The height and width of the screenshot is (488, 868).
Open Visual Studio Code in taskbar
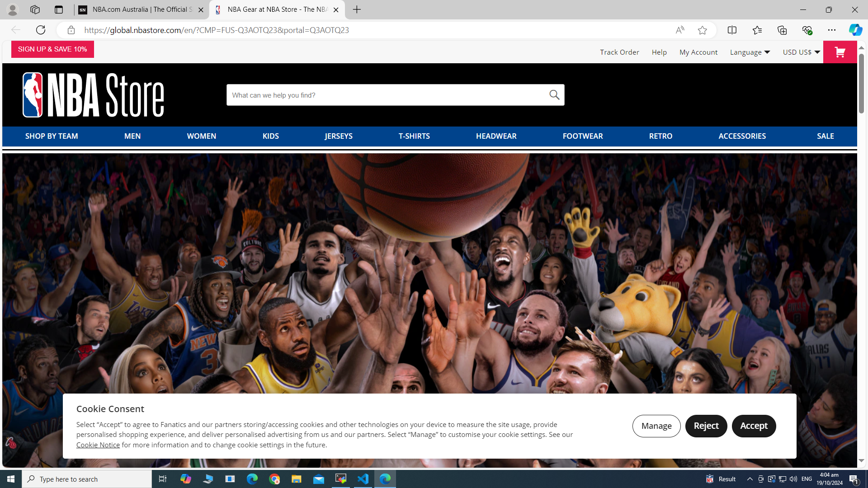tap(363, 479)
